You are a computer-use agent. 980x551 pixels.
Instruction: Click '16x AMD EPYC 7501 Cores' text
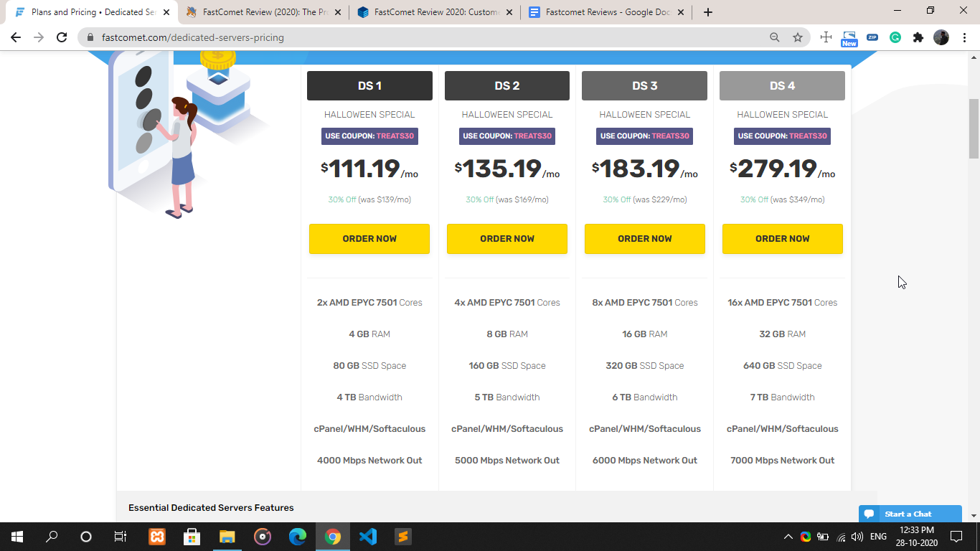783,303
